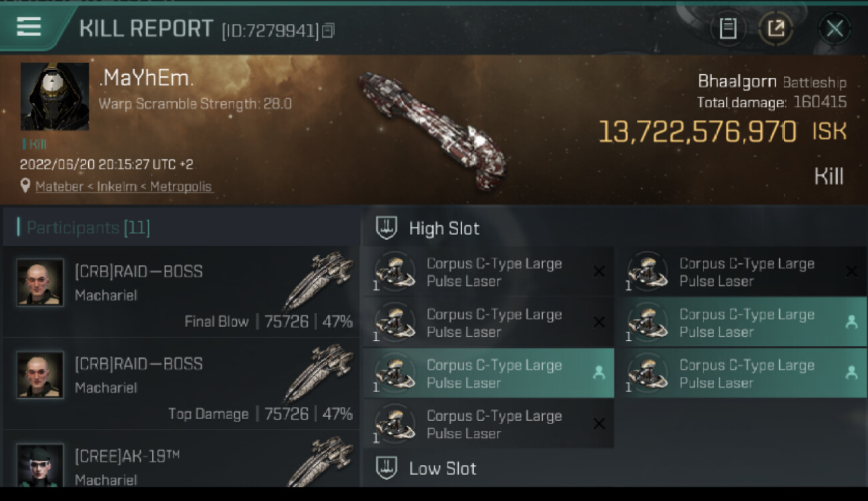
Task: Click the first left-column pulse laser icon
Action: (395, 271)
